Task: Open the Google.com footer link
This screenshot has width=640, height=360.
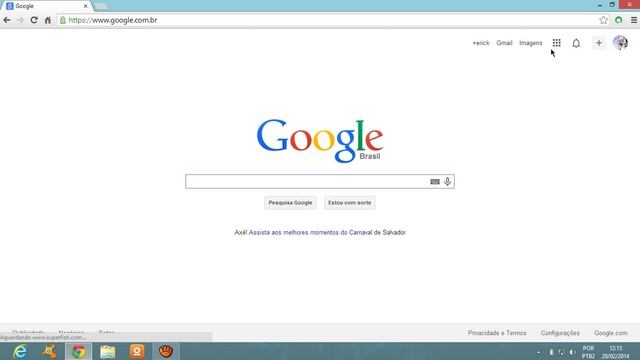Action: click(611, 333)
